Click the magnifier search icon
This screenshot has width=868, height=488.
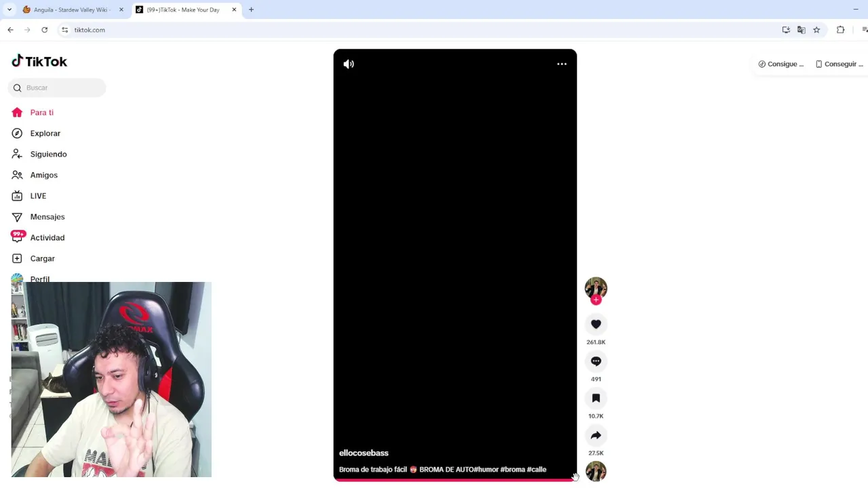click(18, 88)
